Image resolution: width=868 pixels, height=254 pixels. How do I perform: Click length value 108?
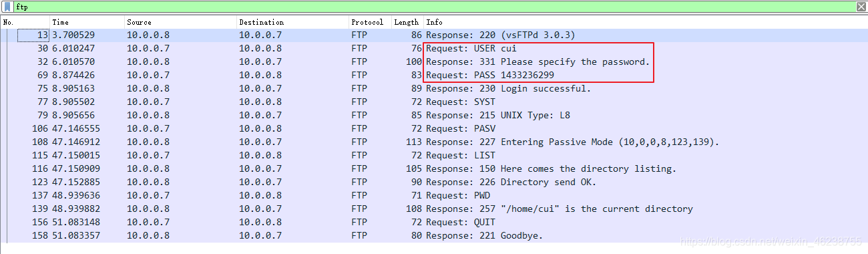pos(414,209)
